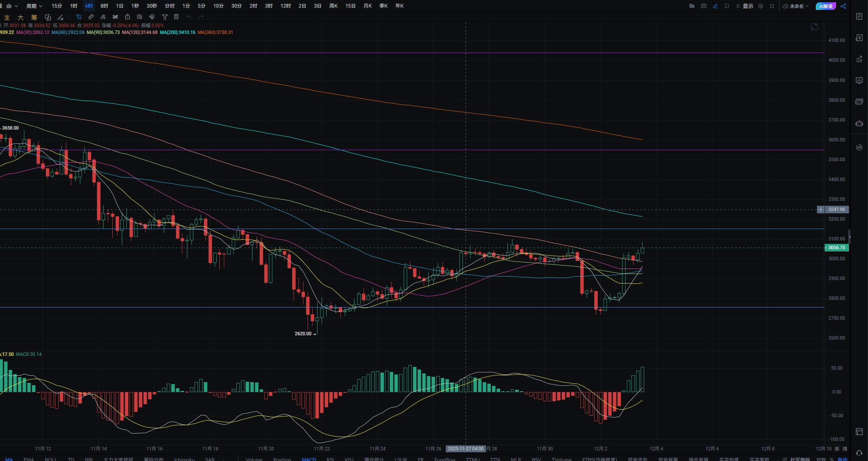Select the 15分 timeframe tab
This screenshot has height=461, width=868.
57,6
